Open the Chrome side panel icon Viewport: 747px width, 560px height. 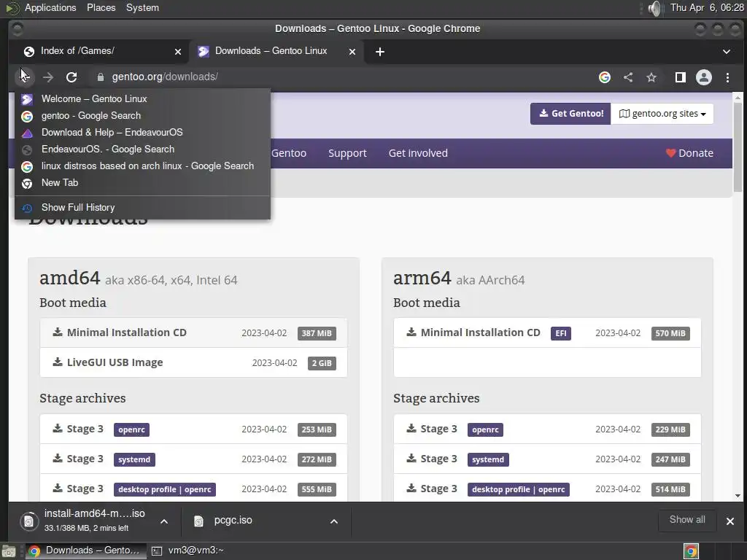point(681,77)
